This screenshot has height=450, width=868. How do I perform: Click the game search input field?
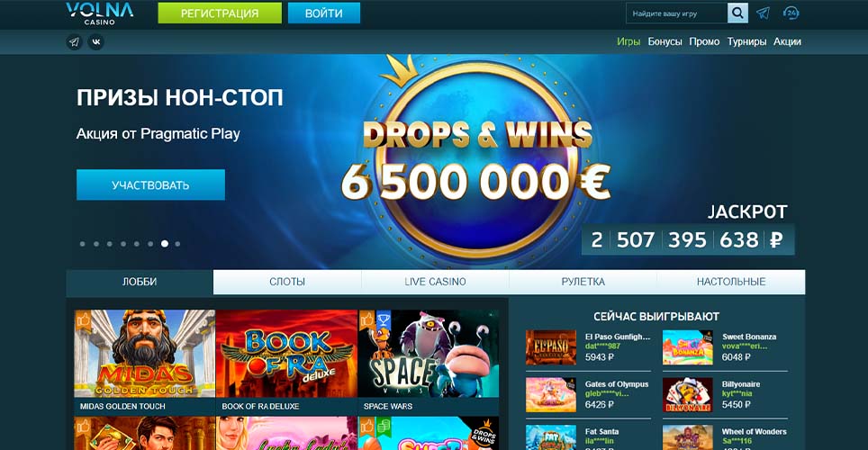676,13
